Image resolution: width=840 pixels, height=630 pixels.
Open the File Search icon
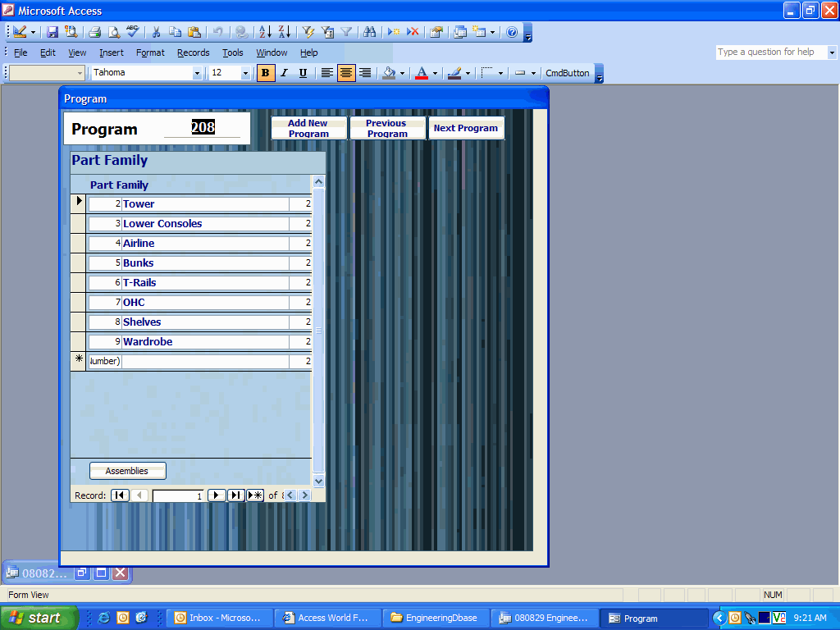[x=71, y=32]
